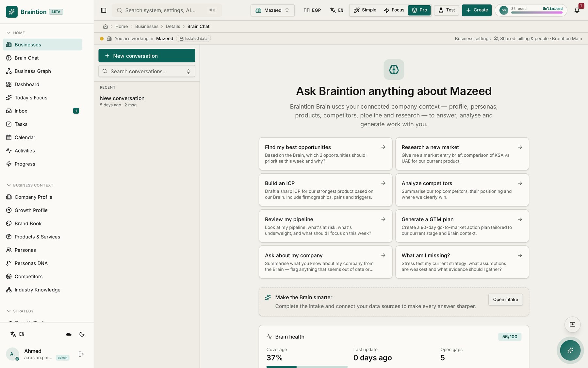Toggle dark mode moon icon
The image size is (588, 368).
(x=82, y=334)
